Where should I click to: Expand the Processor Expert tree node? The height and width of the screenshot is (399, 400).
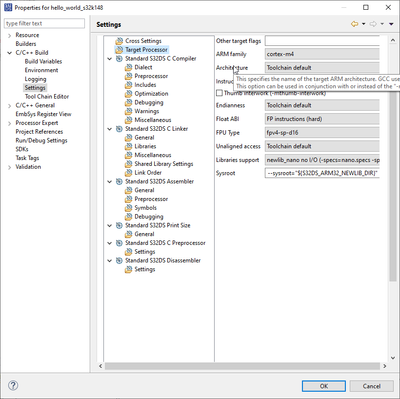click(9, 123)
